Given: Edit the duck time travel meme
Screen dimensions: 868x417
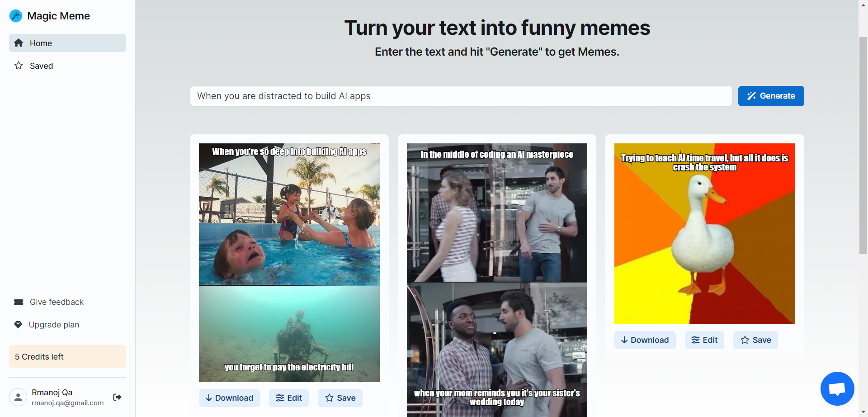Looking at the screenshot, I should pyautogui.click(x=704, y=340).
